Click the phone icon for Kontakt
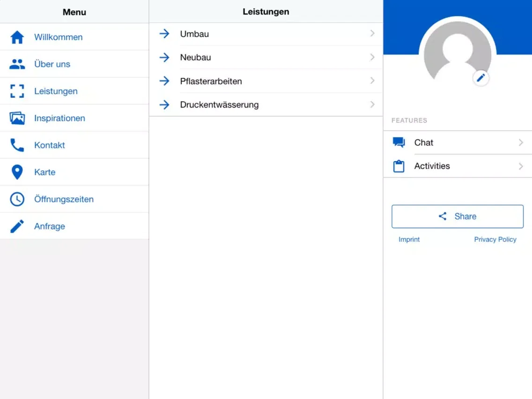The width and height of the screenshot is (532, 399). click(17, 145)
